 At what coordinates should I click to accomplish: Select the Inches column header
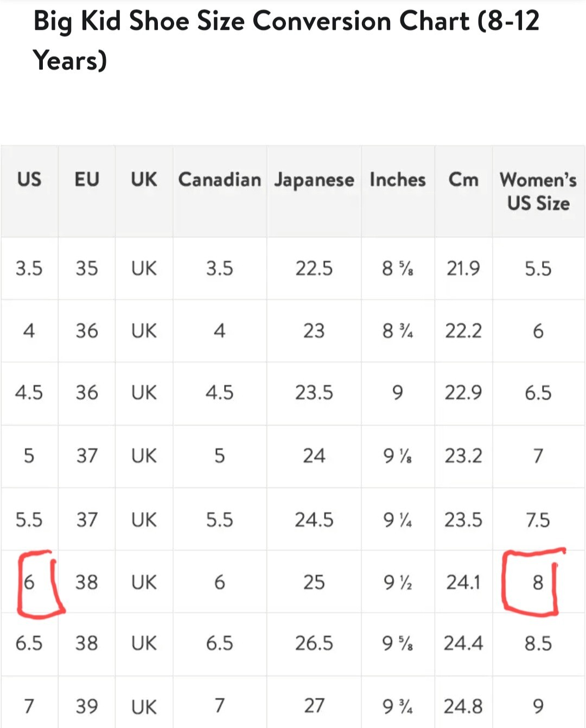point(398,180)
